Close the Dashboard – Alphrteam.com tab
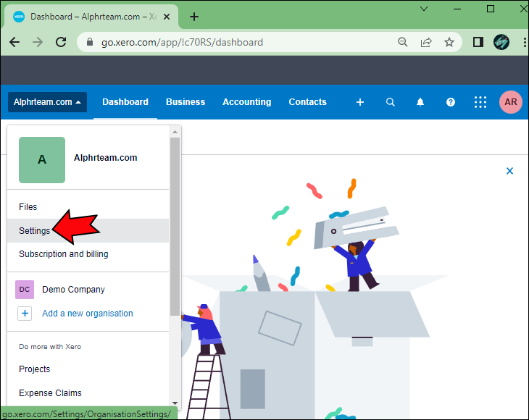 167,17
